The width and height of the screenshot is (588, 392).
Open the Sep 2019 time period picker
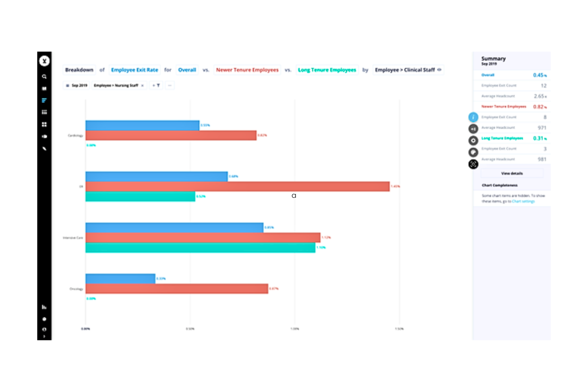tap(77, 85)
